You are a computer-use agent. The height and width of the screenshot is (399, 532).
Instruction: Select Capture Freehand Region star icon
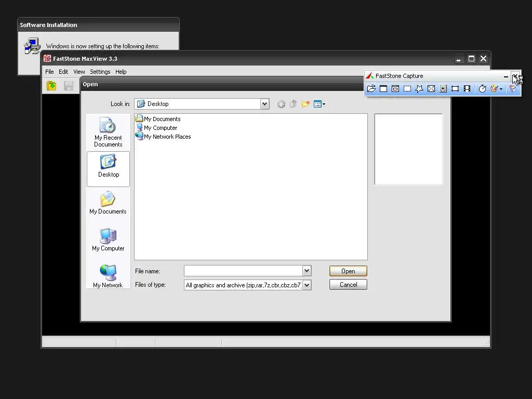point(419,88)
